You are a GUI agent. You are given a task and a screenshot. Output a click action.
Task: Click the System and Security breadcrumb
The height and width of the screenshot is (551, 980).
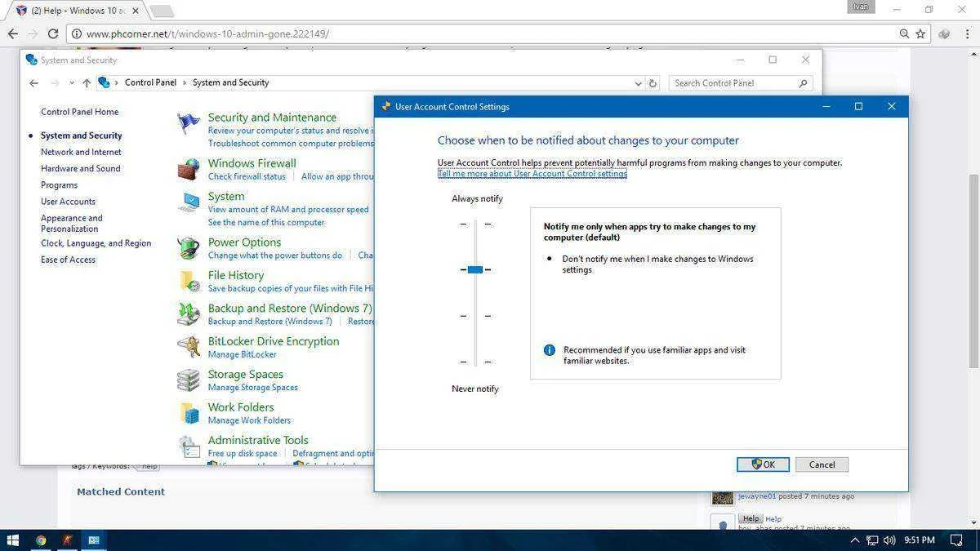click(230, 82)
